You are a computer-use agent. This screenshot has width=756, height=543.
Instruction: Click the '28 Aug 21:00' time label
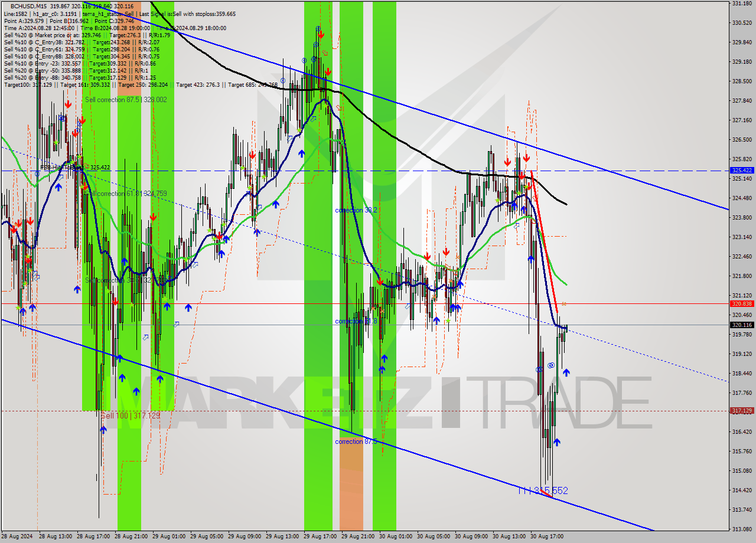[131, 537]
